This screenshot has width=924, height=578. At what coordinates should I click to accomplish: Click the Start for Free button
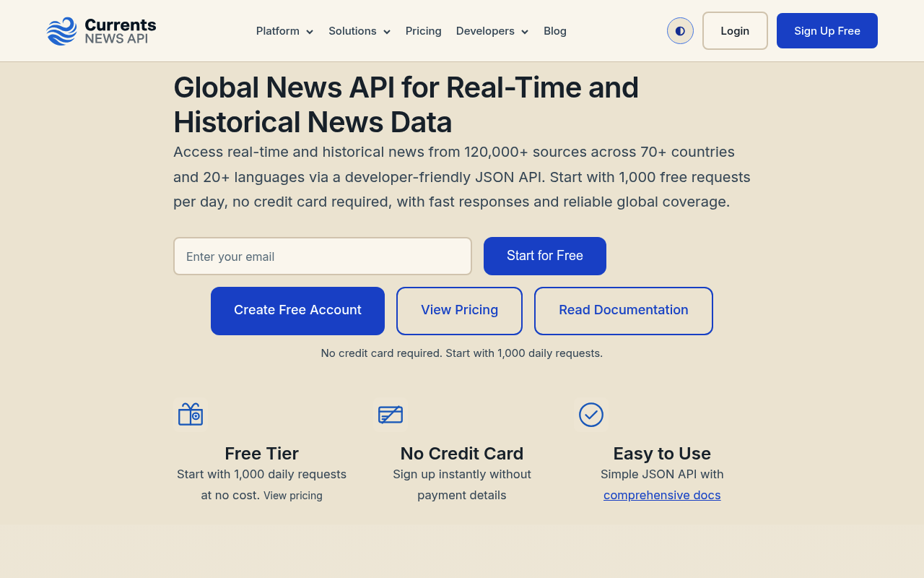(545, 256)
